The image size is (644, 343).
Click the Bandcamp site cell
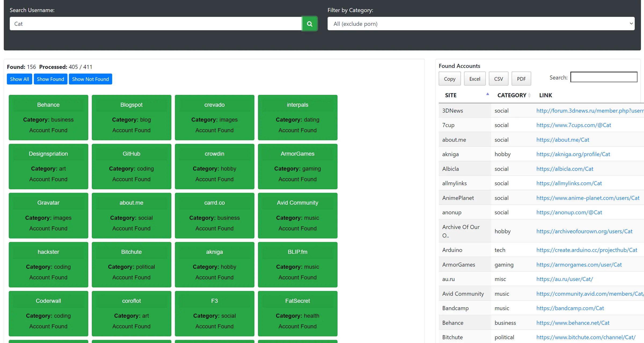point(465,308)
